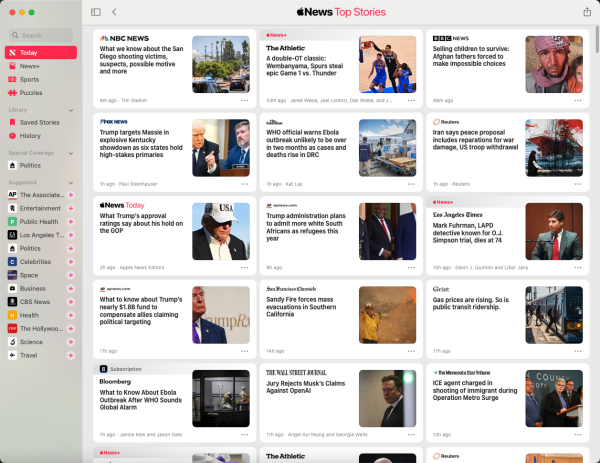Viewport: 600px width, 463px height.
Task: Open more options for Wembanyama Spurs story
Action: click(411, 100)
